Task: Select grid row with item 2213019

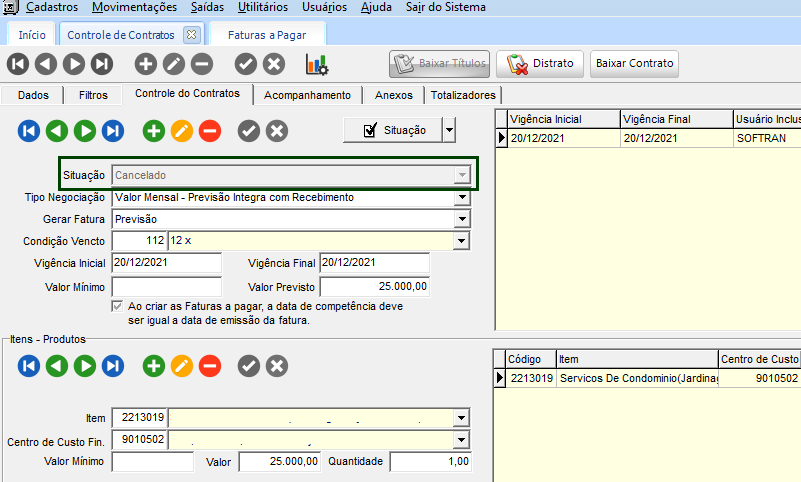Action: [647, 378]
